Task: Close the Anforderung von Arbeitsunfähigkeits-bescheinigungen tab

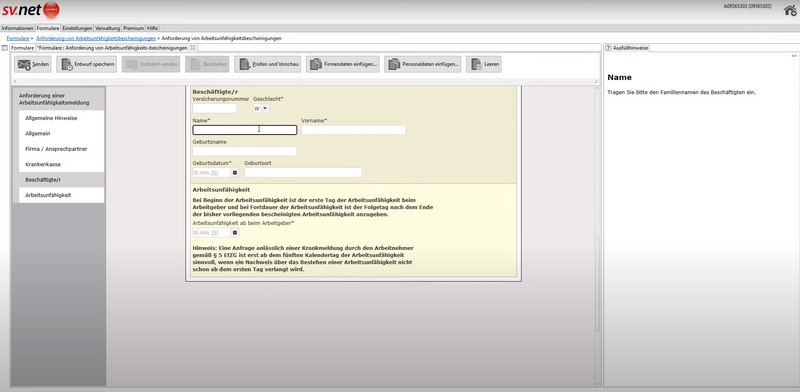Action: click(x=192, y=47)
